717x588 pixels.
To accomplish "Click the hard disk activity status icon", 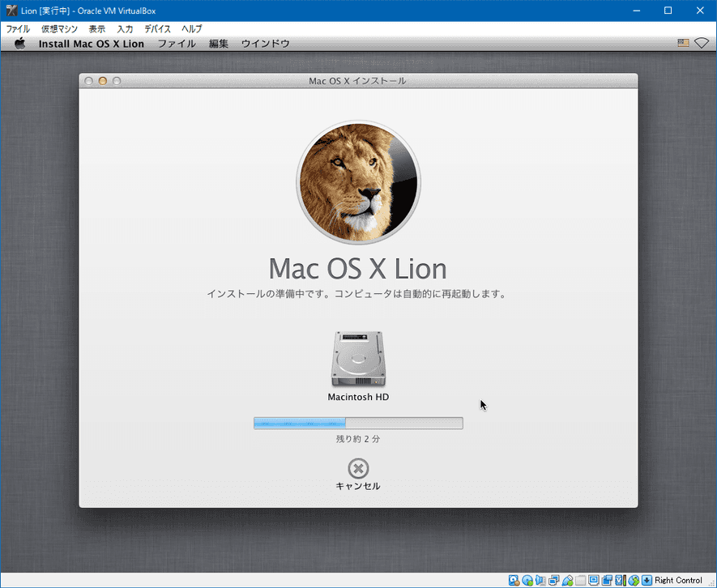I will click(x=514, y=580).
